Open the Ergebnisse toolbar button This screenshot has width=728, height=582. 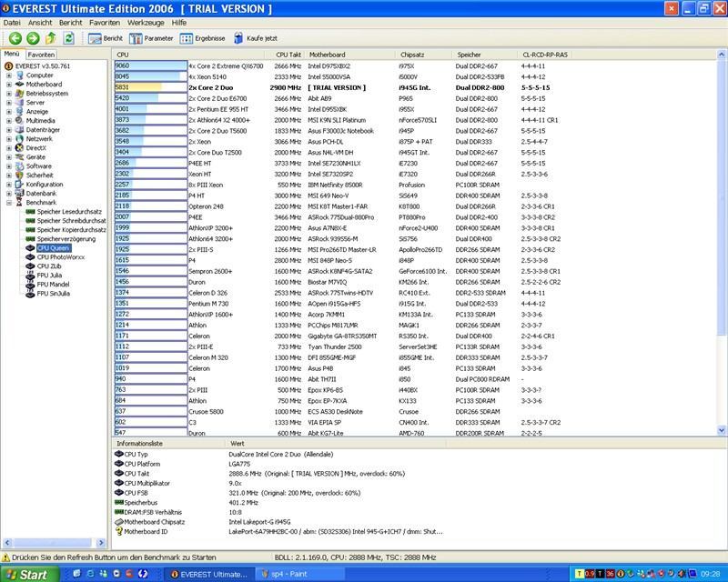point(202,38)
